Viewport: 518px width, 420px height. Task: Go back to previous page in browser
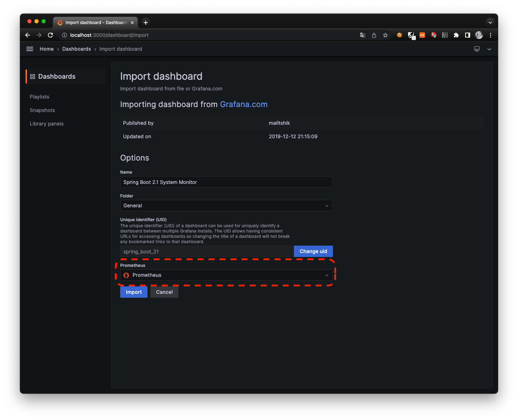(x=28, y=35)
